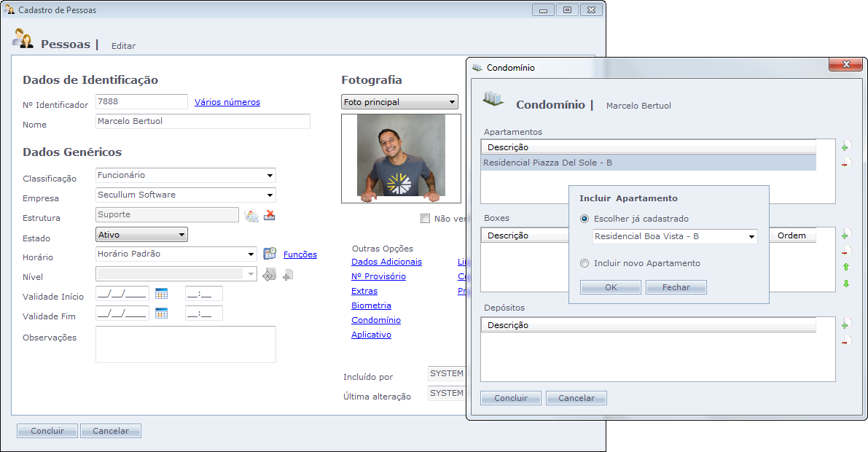868x452 pixels.
Task: Click the add icon beside Apartamentos list
Action: tap(845, 147)
